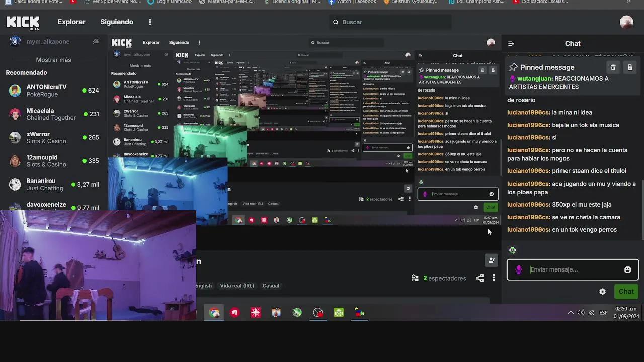Image resolution: width=644 pixels, height=362 pixels.
Task: Open the emoji picker in chat
Action: [627, 269]
